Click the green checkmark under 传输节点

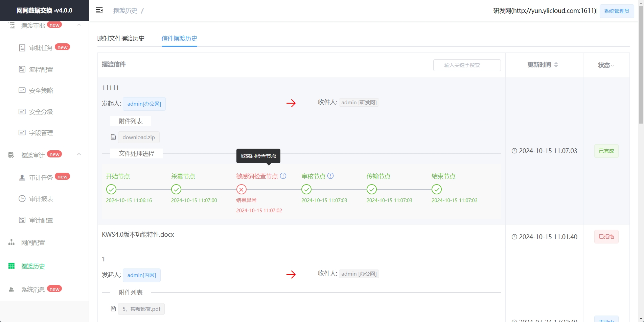click(371, 189)
